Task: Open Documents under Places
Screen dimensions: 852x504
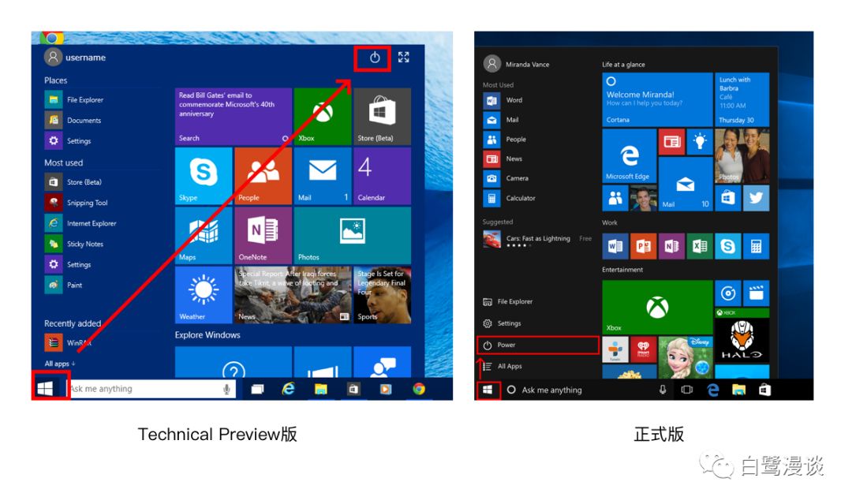Action: (x=73, y=120)
